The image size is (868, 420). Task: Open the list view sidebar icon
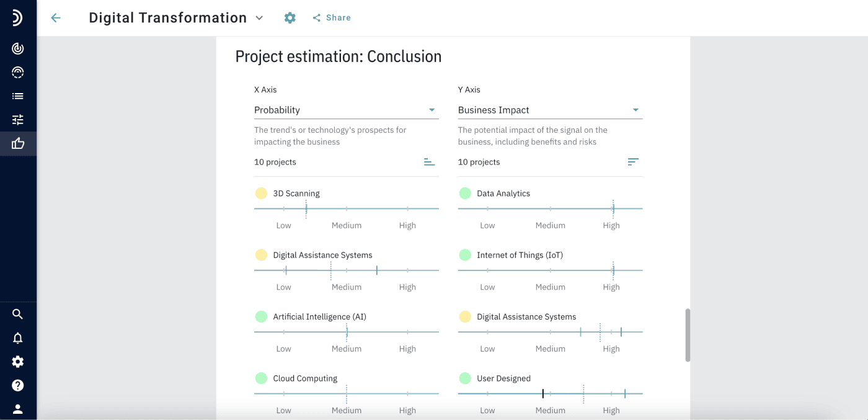tap(18, 96)
